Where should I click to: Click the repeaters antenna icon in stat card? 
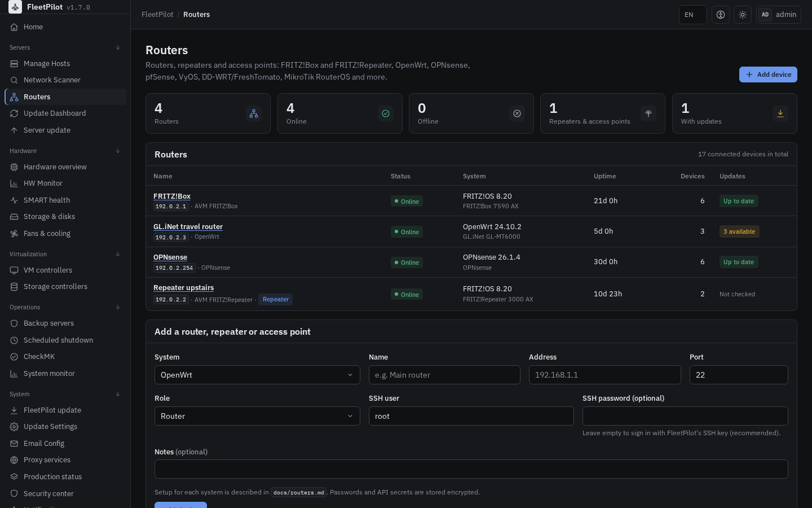[x=648, y=113]
